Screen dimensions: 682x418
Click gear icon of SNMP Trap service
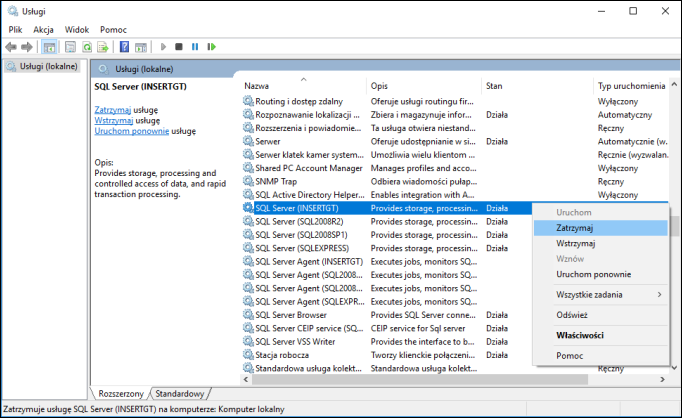tap(248, 181)
